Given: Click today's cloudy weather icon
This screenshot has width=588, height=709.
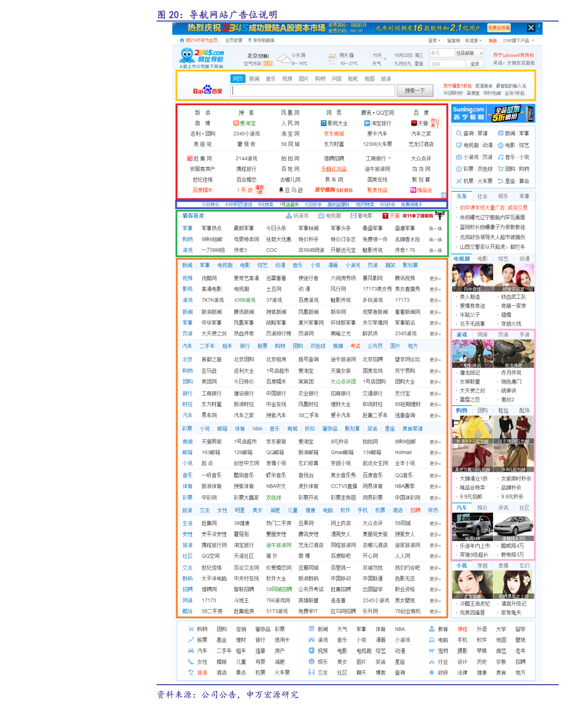Looking at the screenshot, I should pyautogui.click(x=283, y=59).
